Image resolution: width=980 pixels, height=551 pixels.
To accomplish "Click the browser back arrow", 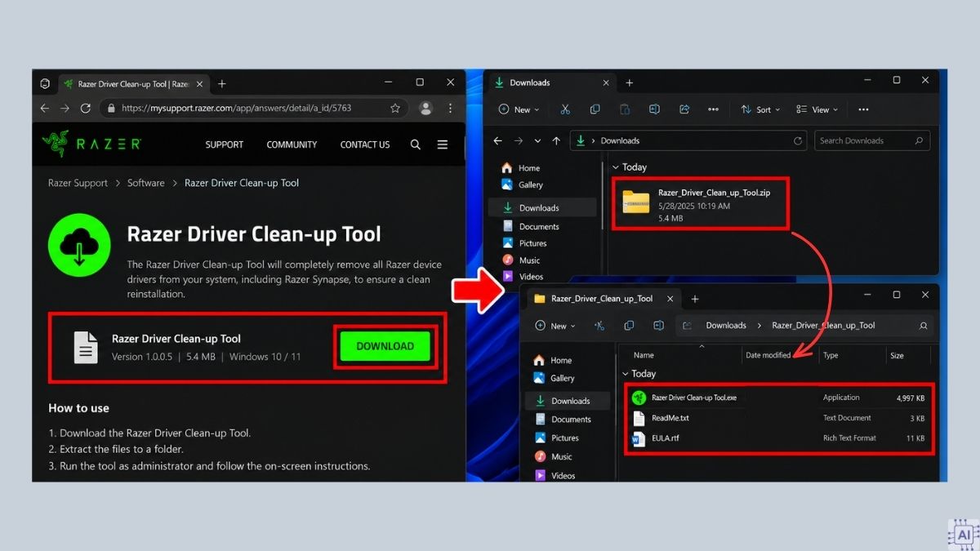I will point(45,108).
